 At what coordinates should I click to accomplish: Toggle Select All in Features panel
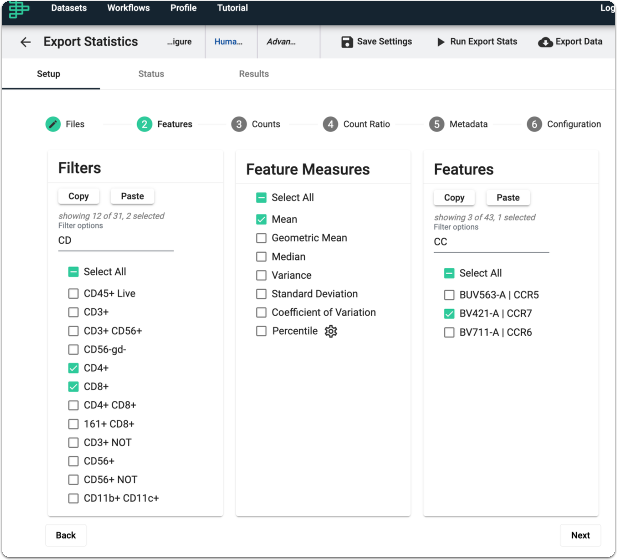pos(449,274)
